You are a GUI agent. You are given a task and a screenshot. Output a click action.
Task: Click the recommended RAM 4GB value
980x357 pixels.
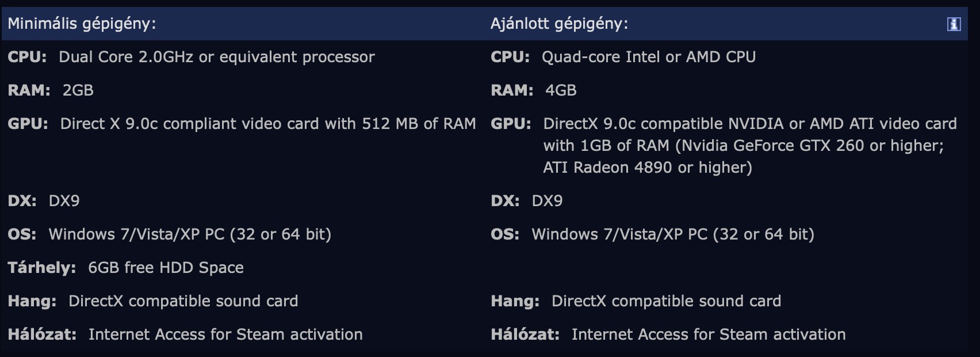561,90
